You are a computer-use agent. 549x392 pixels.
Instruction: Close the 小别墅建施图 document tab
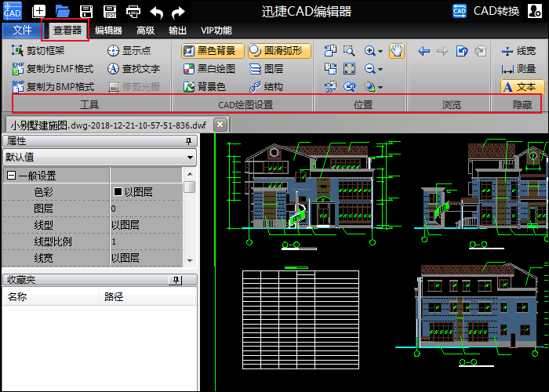(220, 125)
